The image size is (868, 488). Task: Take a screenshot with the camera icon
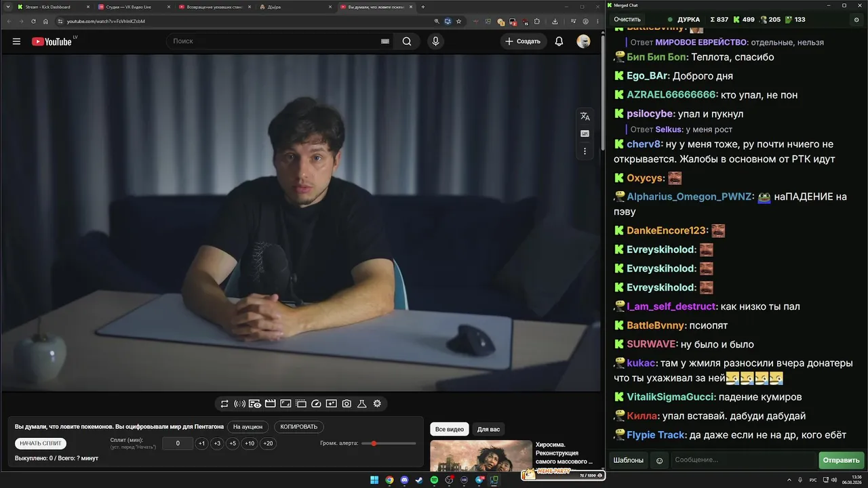click(x=347, y=403)
